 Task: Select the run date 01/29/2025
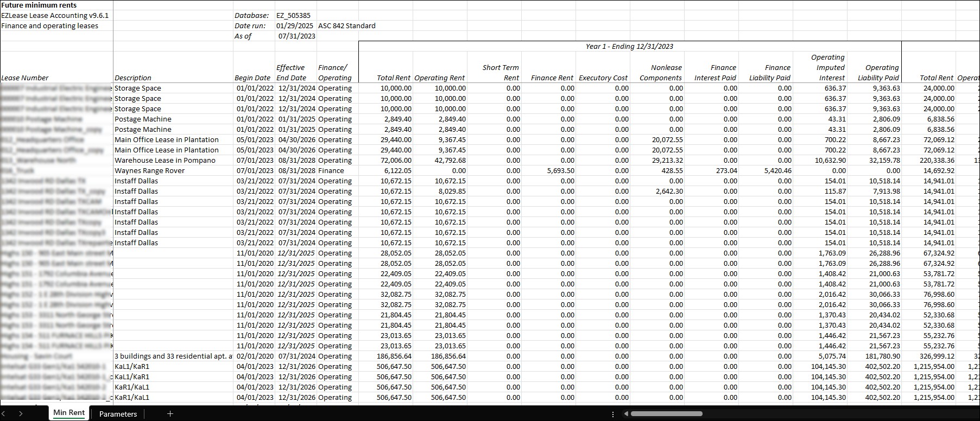295,25
